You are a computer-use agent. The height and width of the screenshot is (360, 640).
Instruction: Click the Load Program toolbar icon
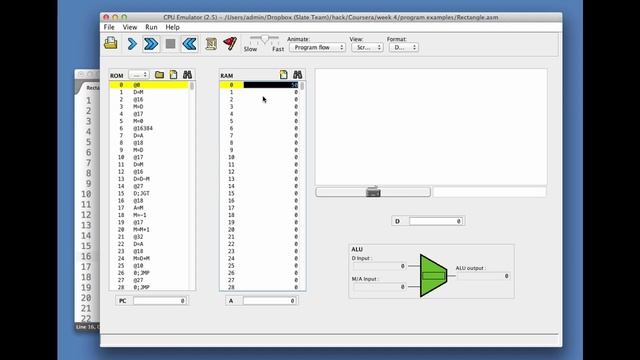tap(111, 43)
